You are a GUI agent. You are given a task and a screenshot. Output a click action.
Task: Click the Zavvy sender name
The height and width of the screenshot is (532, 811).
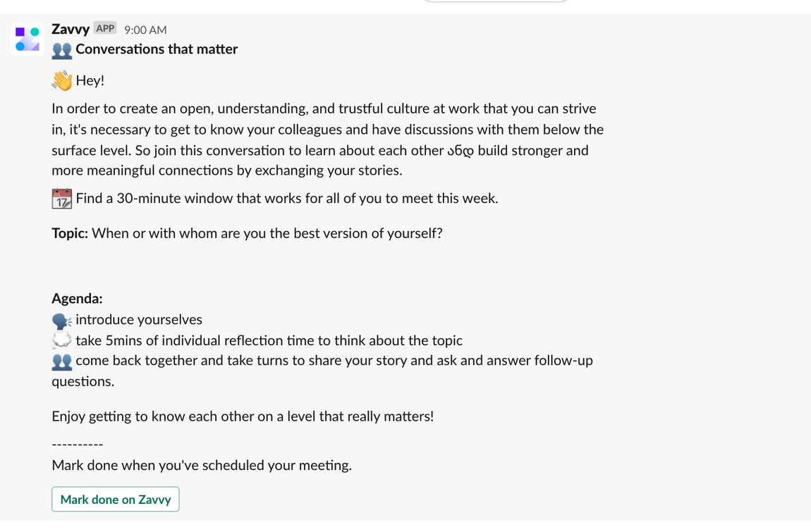click(x=69, y=29)
